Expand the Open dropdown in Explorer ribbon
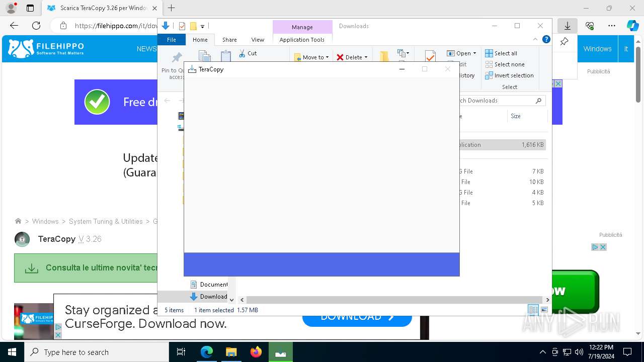The image size is (644, 362). pos(474,53)
